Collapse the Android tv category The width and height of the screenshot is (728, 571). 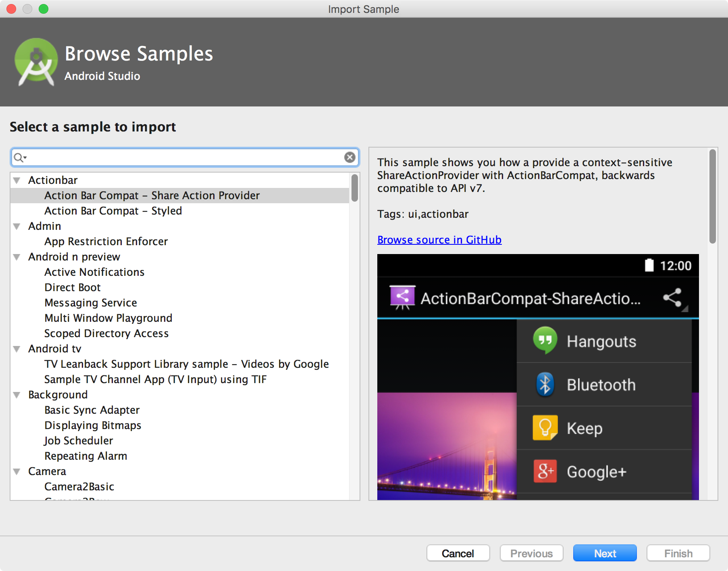tap(17, 349)
